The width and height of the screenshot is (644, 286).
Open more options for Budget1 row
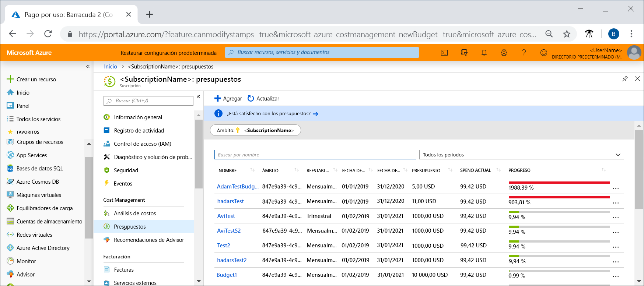pos(616,276)
